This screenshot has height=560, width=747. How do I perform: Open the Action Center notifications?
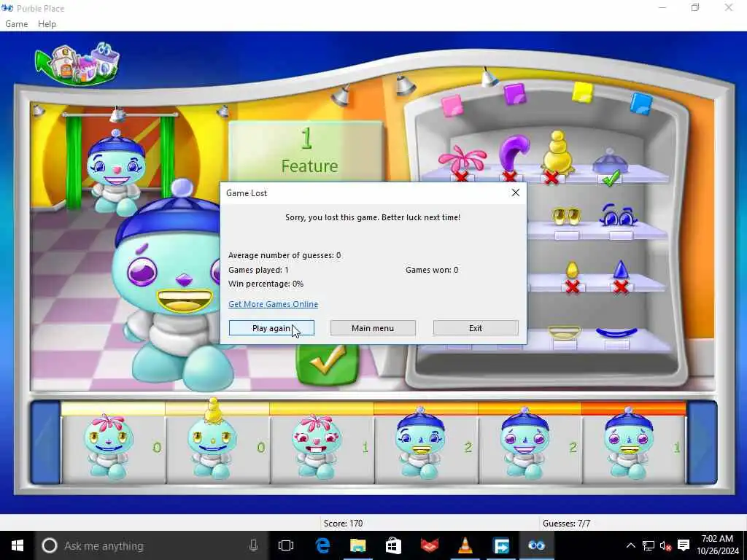click(684, 545)
